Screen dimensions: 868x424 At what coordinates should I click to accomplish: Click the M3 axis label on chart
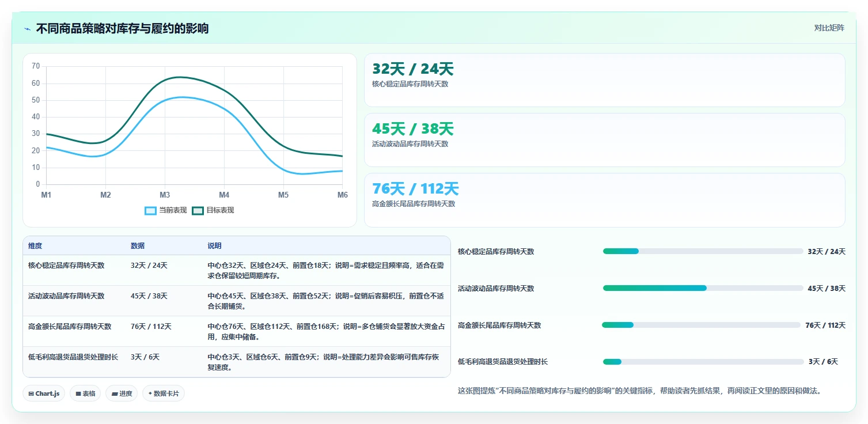(x=165, y=195)
